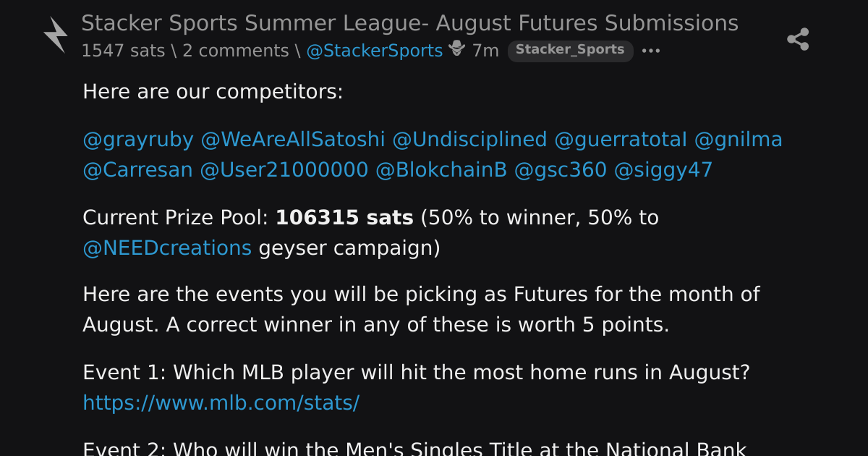Click the lightning bolt upvote icon
868x456 pixels.
click(56, 35)
